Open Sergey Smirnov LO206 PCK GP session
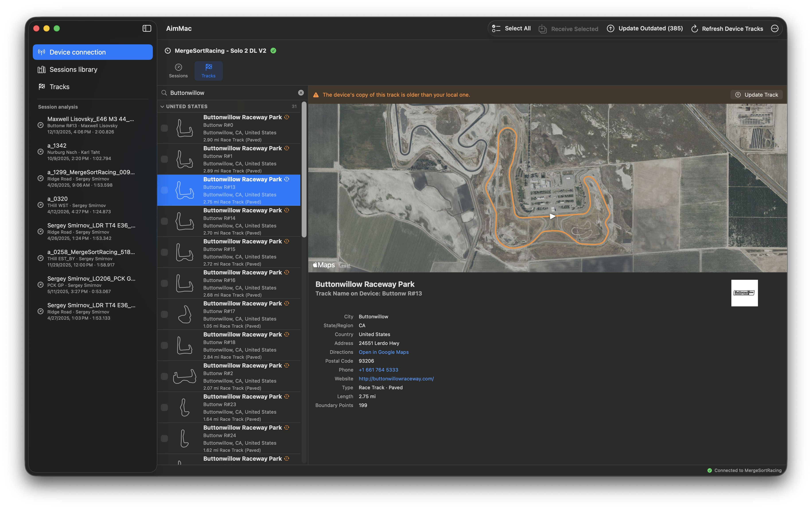812x509 pixels. coord(93,285)
